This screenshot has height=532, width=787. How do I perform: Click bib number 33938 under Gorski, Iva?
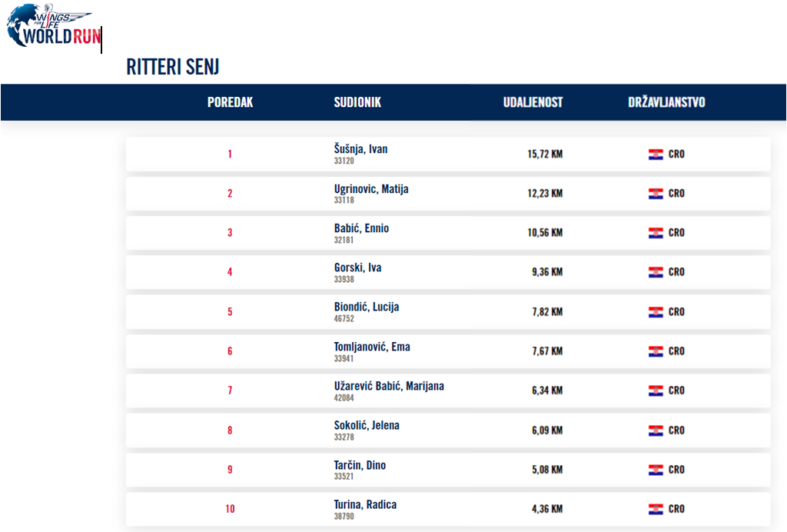pyautogui.click(x=344, y=280)
